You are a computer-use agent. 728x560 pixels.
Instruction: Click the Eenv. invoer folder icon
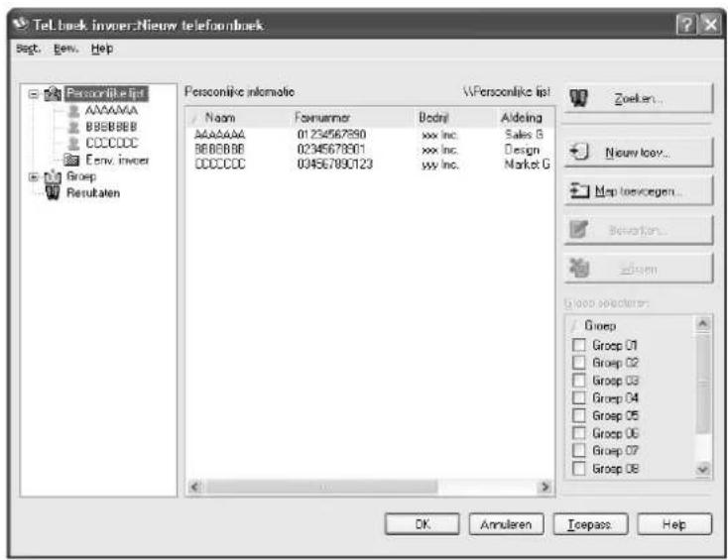71,160
